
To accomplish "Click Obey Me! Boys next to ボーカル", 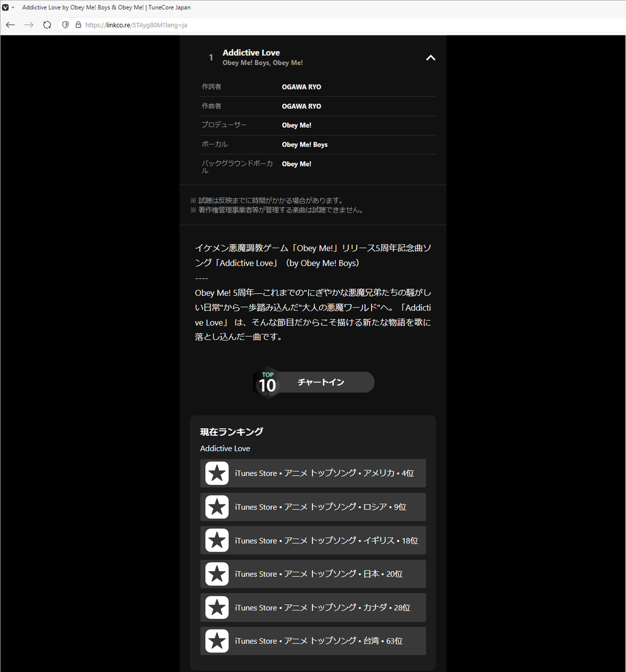I will 305,144.
